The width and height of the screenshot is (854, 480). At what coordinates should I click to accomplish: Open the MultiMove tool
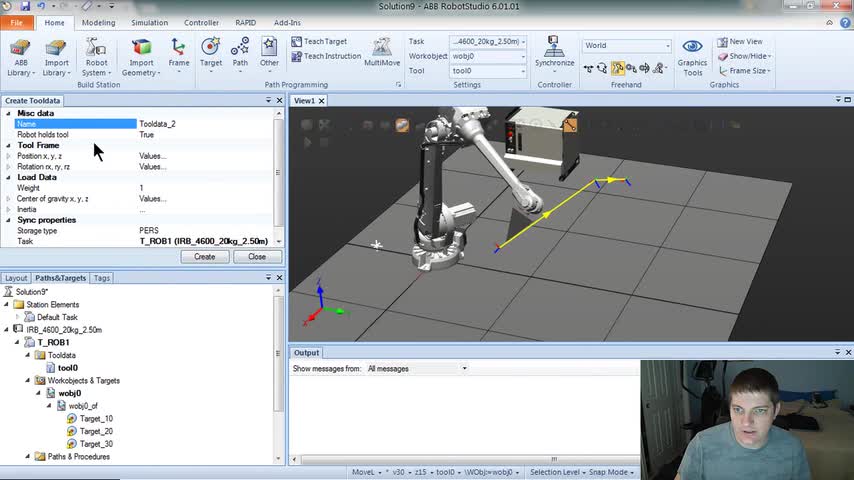(x=382, y=52)
